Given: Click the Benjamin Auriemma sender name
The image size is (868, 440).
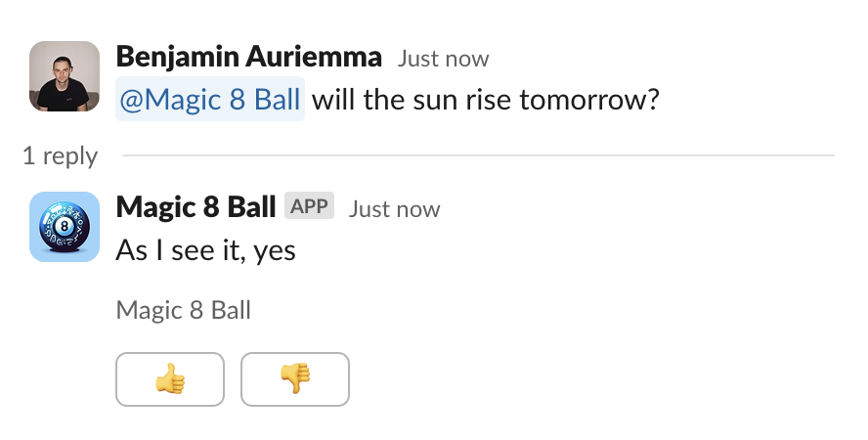Looking at the screenshot, I should 248,57.
